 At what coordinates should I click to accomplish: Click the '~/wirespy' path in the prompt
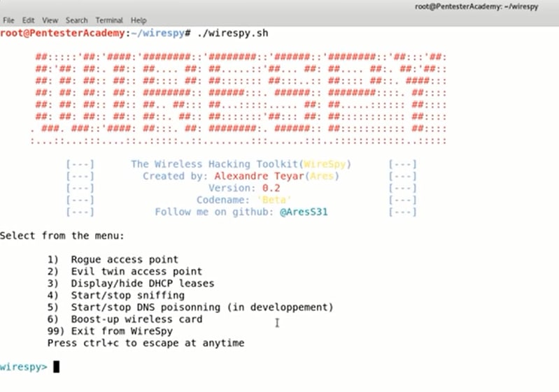coord(158,33)
